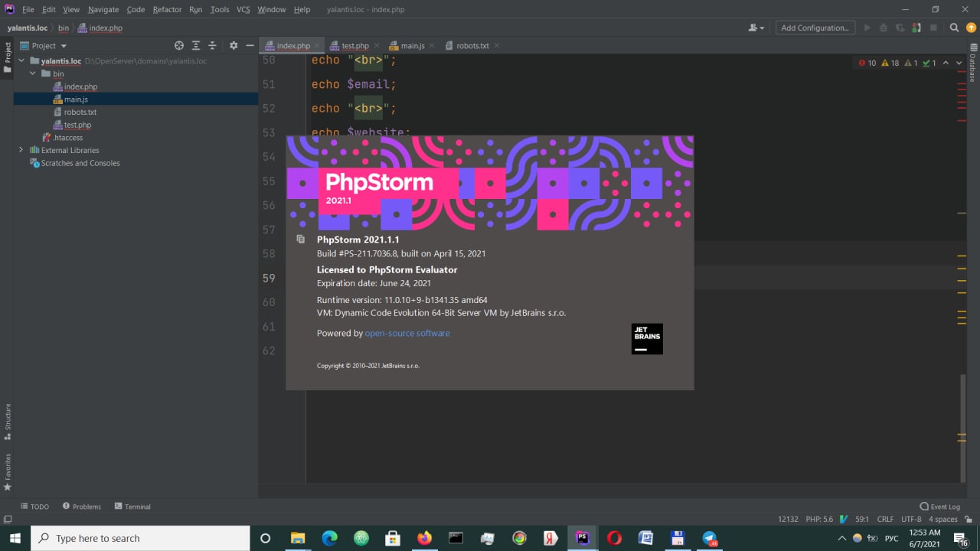Open the VCS menu

243,9
